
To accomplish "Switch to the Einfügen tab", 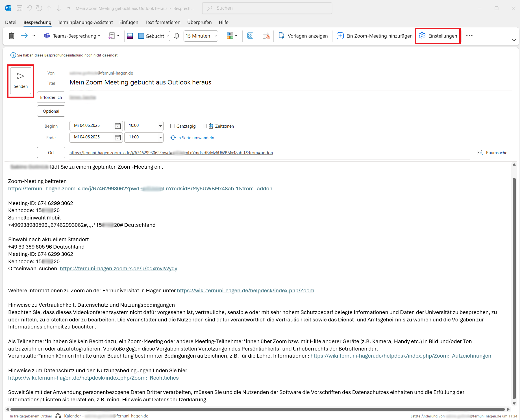I will click(x=129, y=22).
